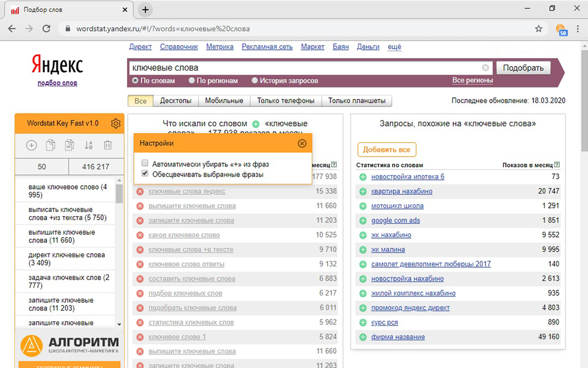Screen dimensions: 588x368
Task: Select sidebar phrase 'директ ключевые слова (3 409)'
Action: pyautogui.click(x=67, y=259)
